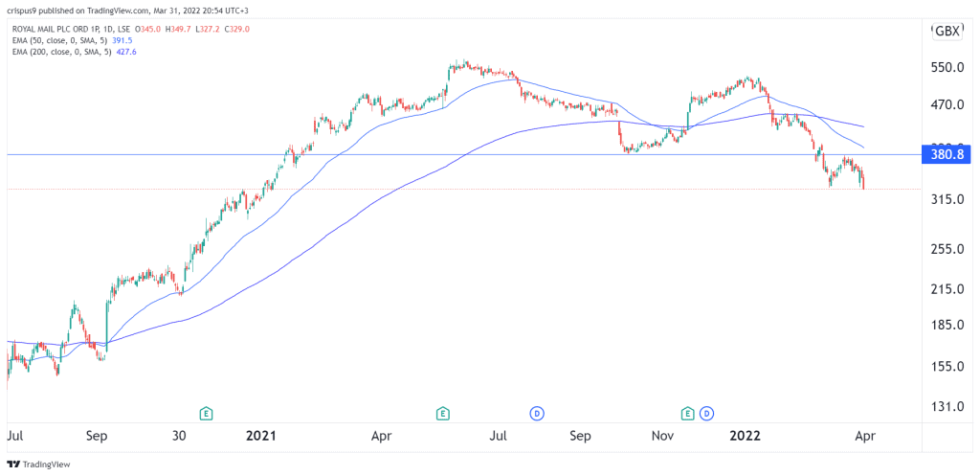Viewport: 980px width, 476px height.
Task: Click the 550.0 price scale label
Action: pos(946,67)
